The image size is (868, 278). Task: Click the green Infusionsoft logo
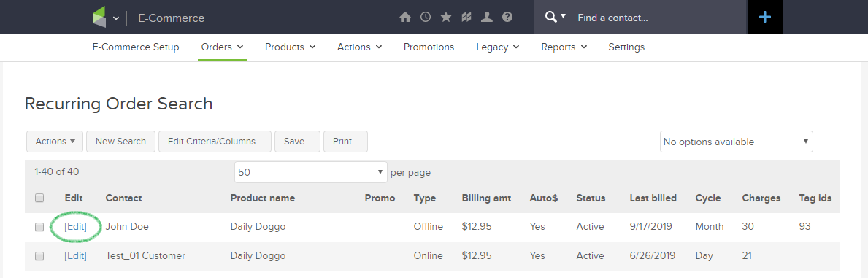(x=99, y=18)
